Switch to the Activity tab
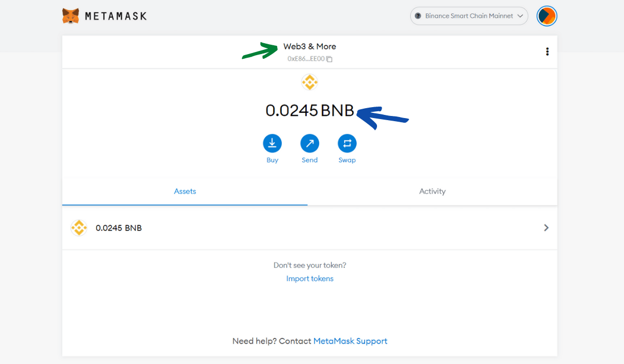The width and height of the screenshot is (624, 364). pyautogui.click(x=433, y=191)
